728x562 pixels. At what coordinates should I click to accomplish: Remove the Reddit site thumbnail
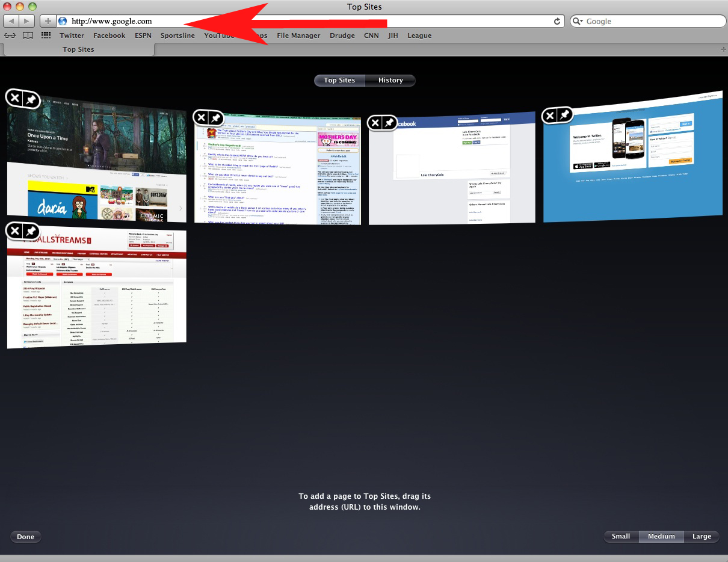[202, 117]
